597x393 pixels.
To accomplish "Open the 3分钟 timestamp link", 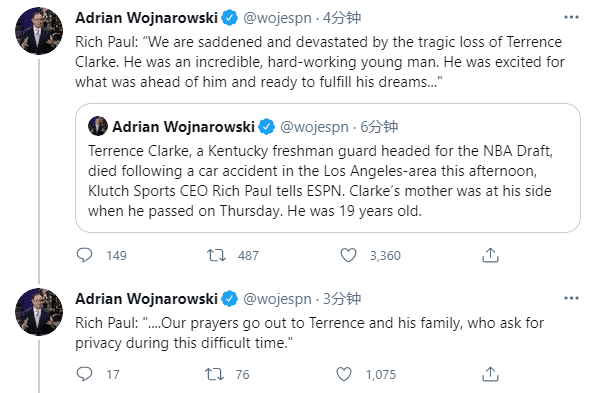I will click(342, 299).
